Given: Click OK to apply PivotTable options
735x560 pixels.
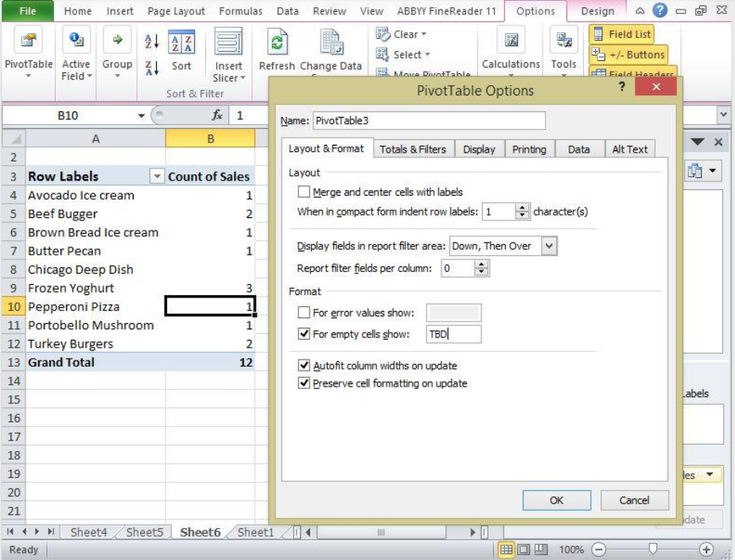Looking at the screenshot, I should pos(557,500).
